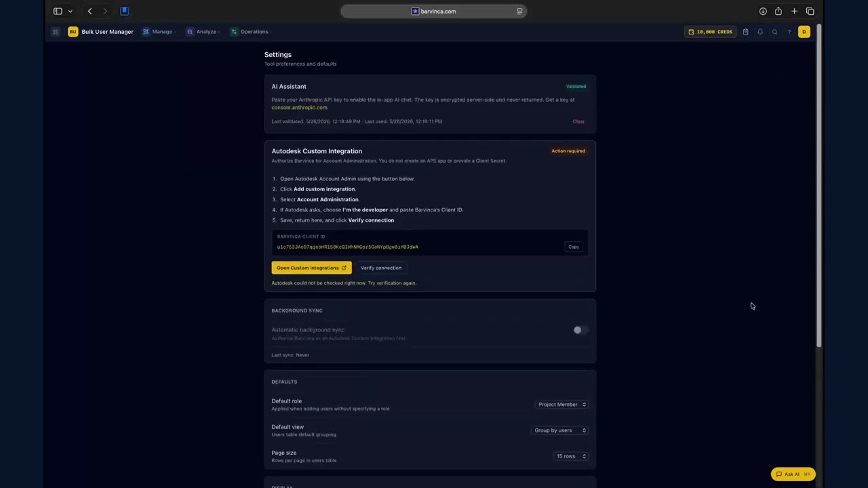This screenshot has height=488, width=868.
Task: Click the Autodesk Custom Integration heading
Action: (x=317, y=151)
